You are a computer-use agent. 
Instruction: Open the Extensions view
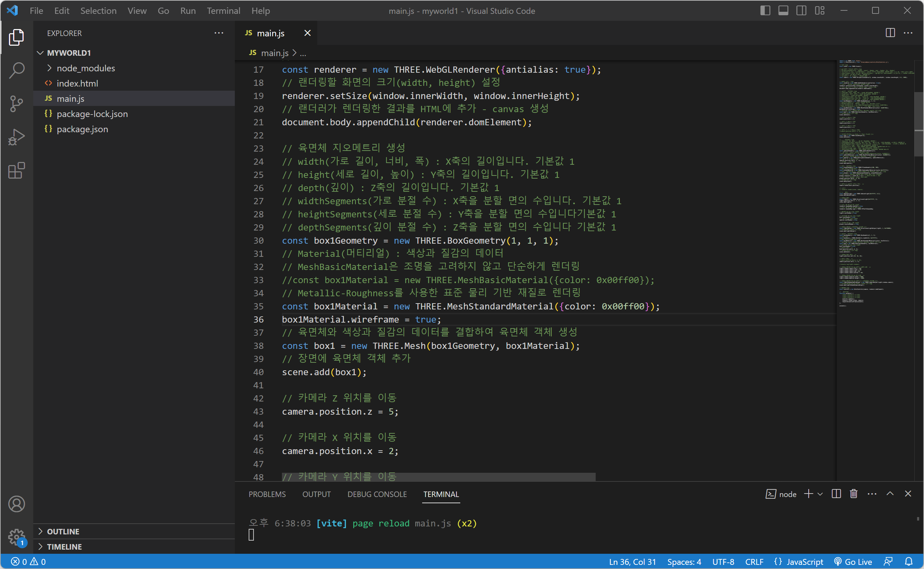17,171
